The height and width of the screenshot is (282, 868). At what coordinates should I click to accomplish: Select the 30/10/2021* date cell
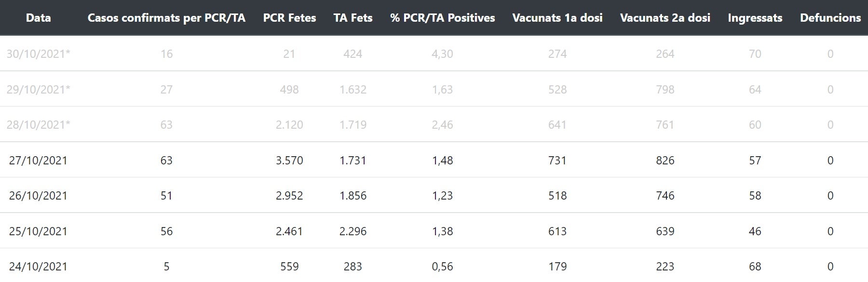[38, 54]
